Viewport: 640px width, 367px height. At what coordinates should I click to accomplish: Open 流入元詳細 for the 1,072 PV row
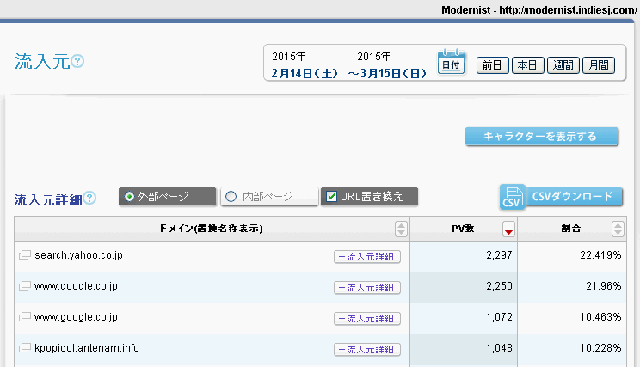pos(367,319)
